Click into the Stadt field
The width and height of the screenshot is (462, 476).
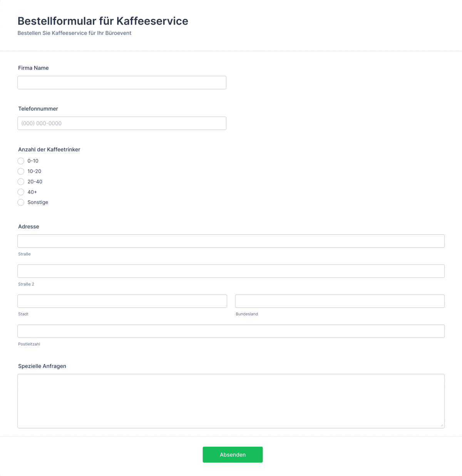[122, 301]
